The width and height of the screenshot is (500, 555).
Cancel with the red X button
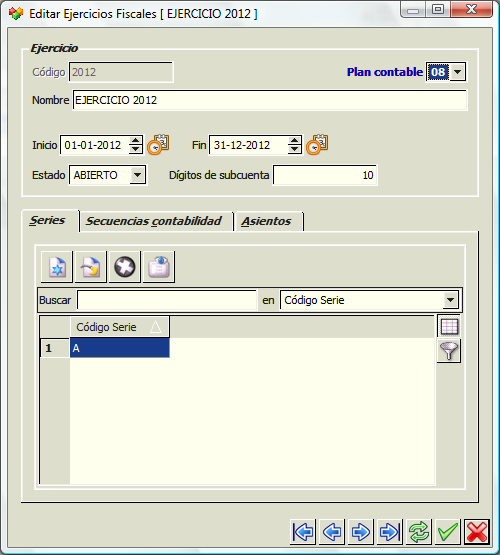(x=477, y=531)
